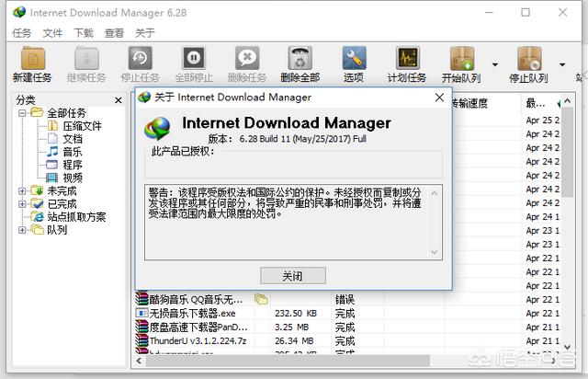Click the horizontal scrollbar thumb
This screenshot has width=588, height=379.
pos(288,361)
